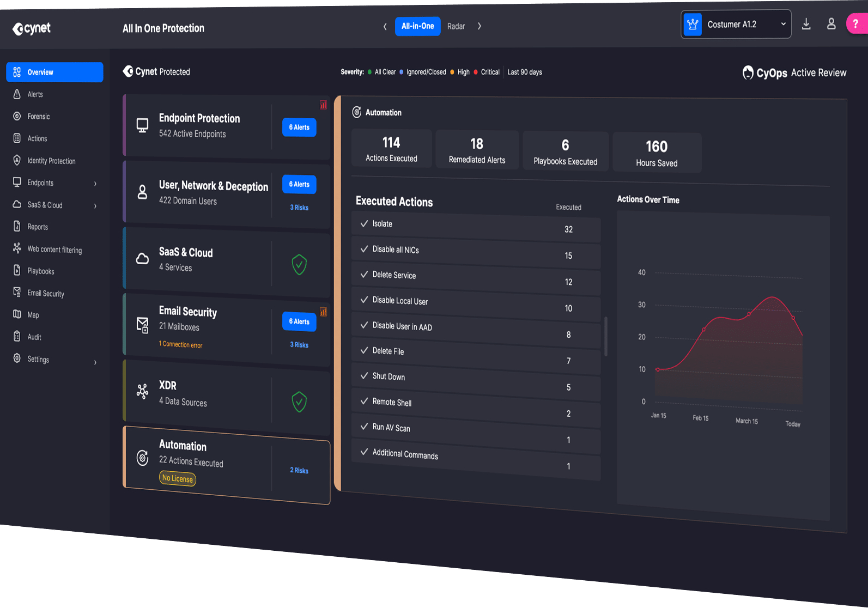Click the Endpoint Protection red chart icon
This screenshot has height=608, width=868.
click(x=323, y=105)
